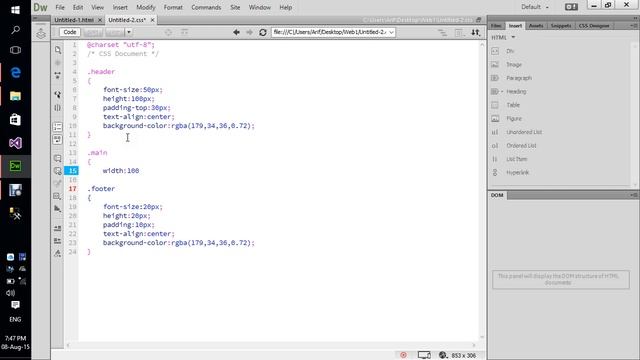
Task: Click the Indent Code icon
Action: tap(58, 228)
